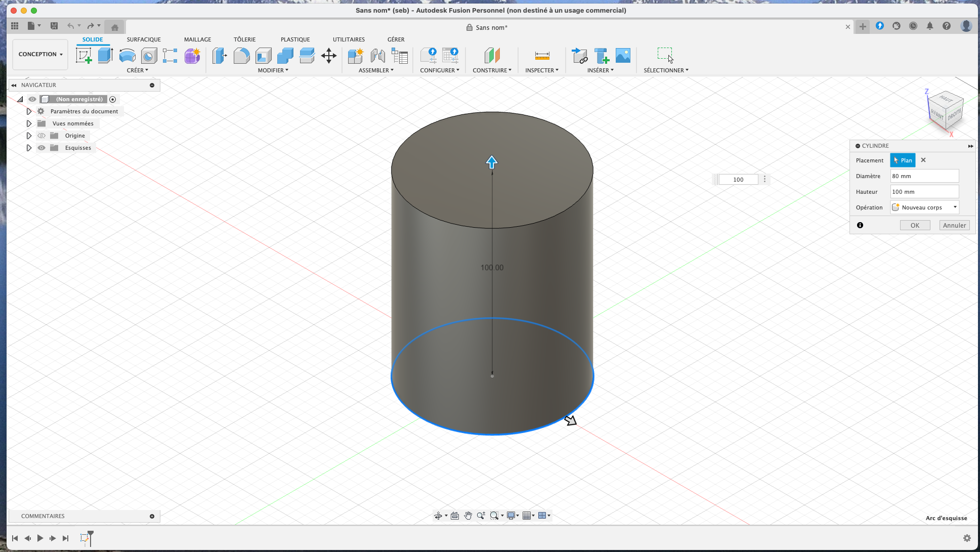Click the blue height manipulator arrow
Screen dimensions: 980x552
point(492,162)
